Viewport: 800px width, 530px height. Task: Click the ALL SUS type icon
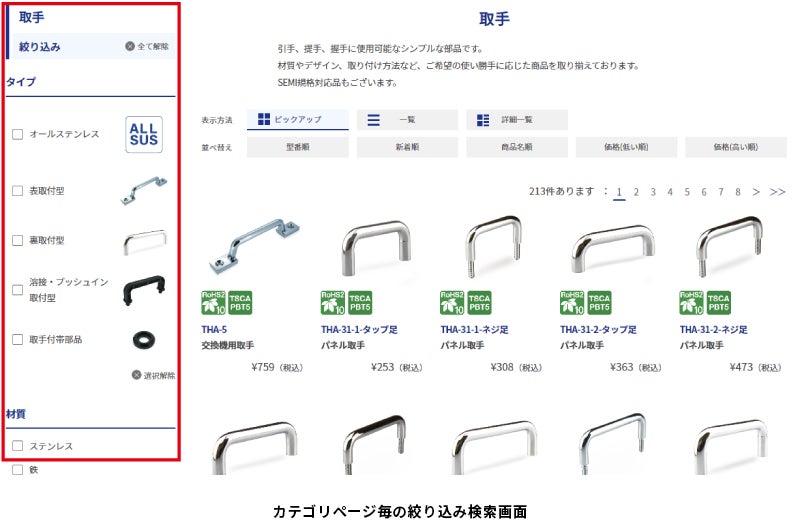[144, 135]
